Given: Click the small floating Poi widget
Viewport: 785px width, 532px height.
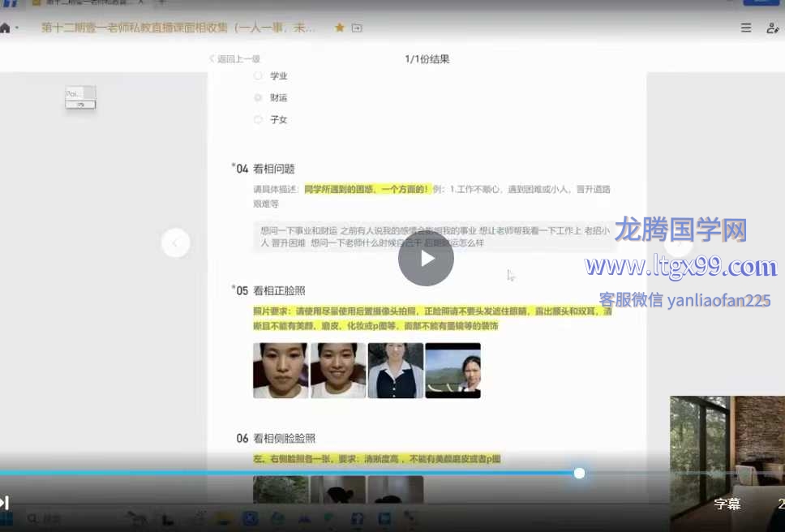Looking at the screenshot, I should pos(80,97).
